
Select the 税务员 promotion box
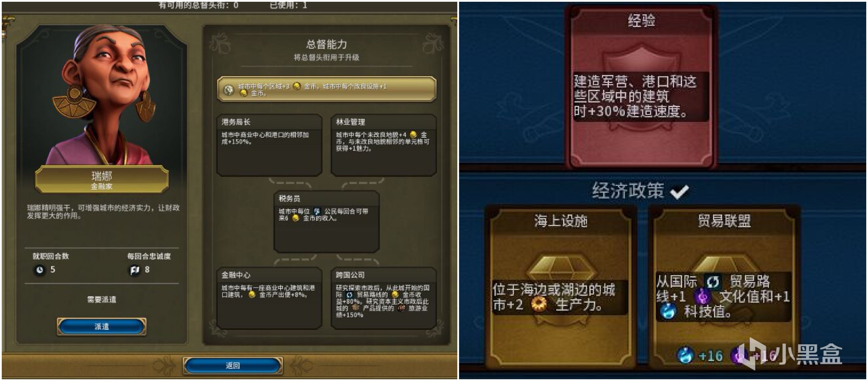coord(326,221)
